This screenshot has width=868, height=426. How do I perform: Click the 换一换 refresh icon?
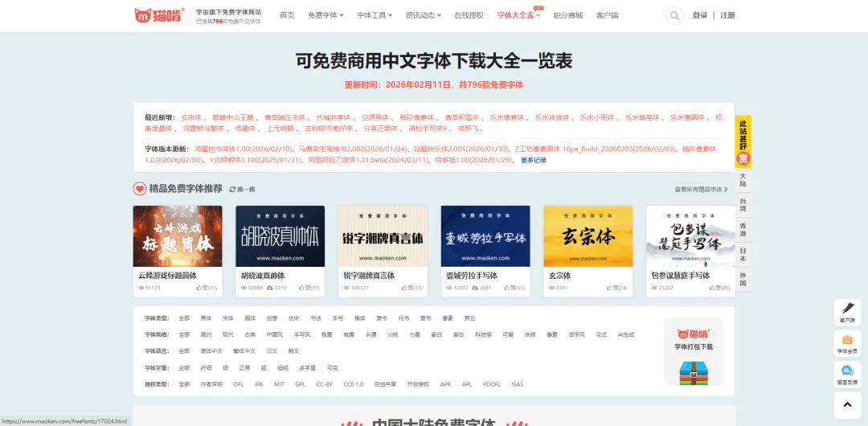click(x=232, y=190)
